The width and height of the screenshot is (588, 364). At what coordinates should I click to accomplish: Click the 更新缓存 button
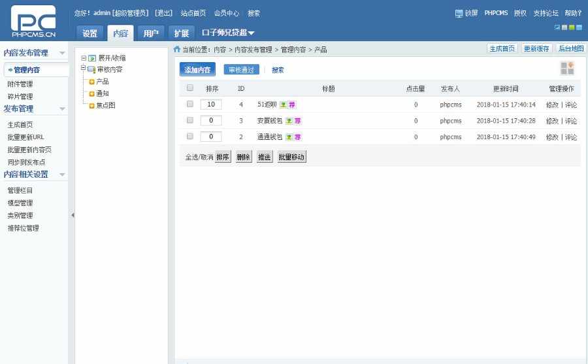tap(536, 49)
